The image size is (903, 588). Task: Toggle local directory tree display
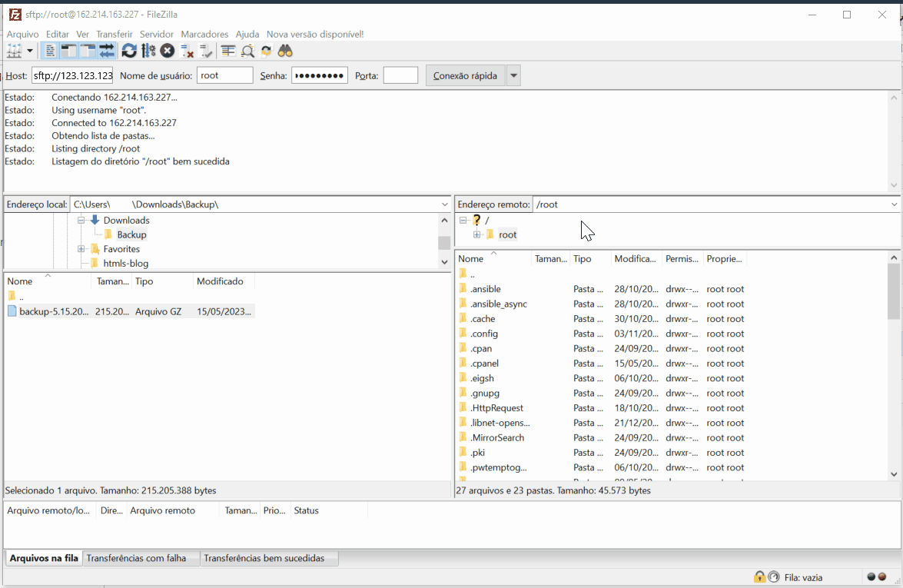coord(69,51)
